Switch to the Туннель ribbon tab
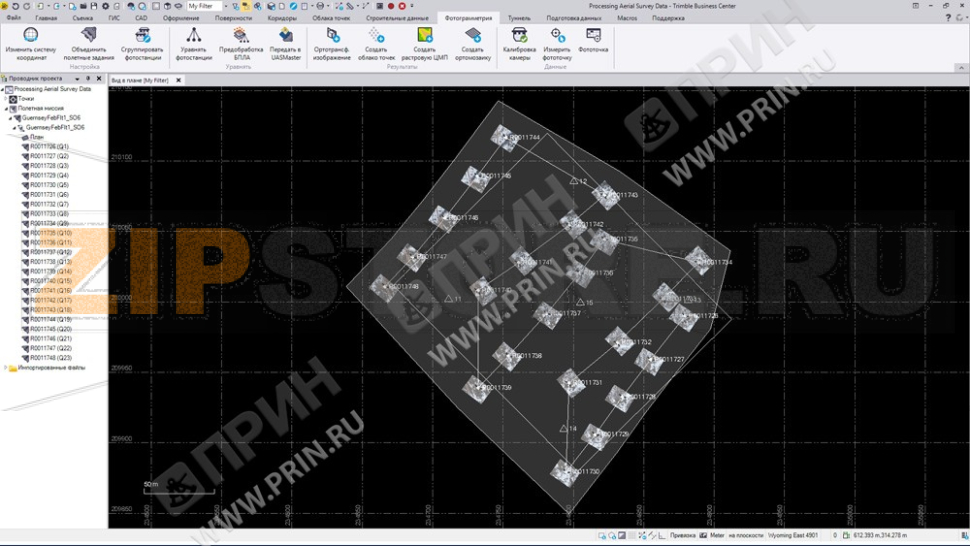The width and height of the screenshot is (970, 546). [519, 18]
